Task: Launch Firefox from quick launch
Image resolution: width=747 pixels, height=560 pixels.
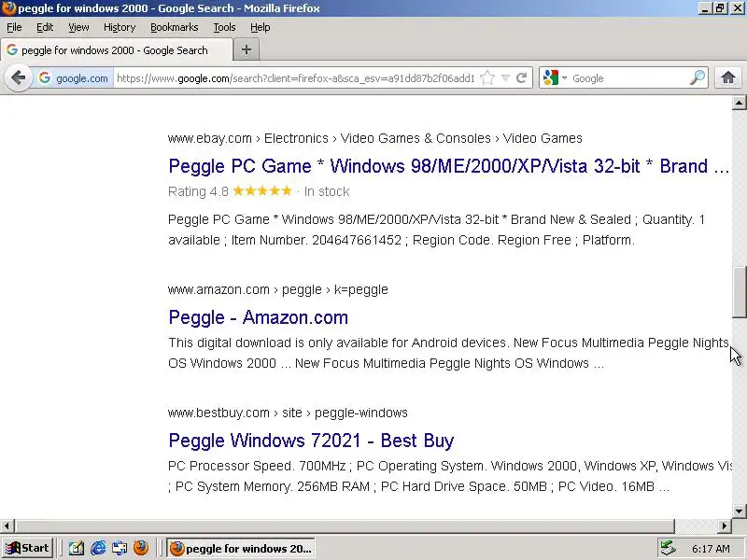Action: click(141, 549)
